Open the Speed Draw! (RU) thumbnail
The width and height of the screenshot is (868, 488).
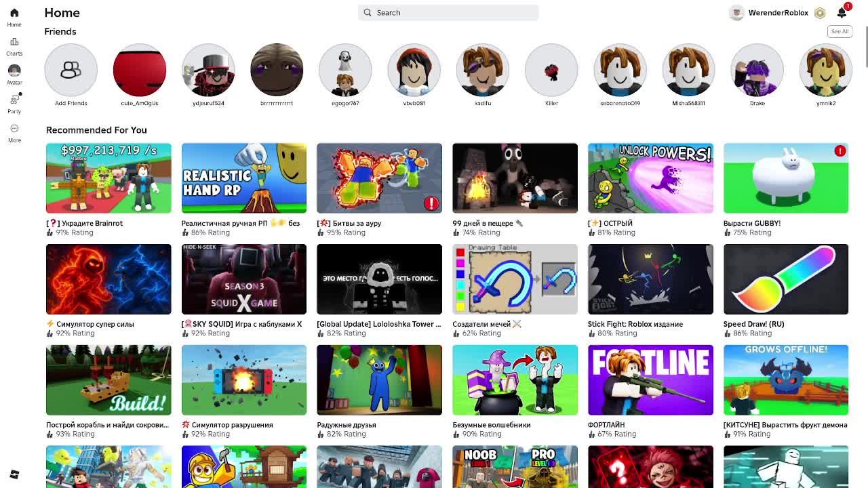[x=785, y=279]
